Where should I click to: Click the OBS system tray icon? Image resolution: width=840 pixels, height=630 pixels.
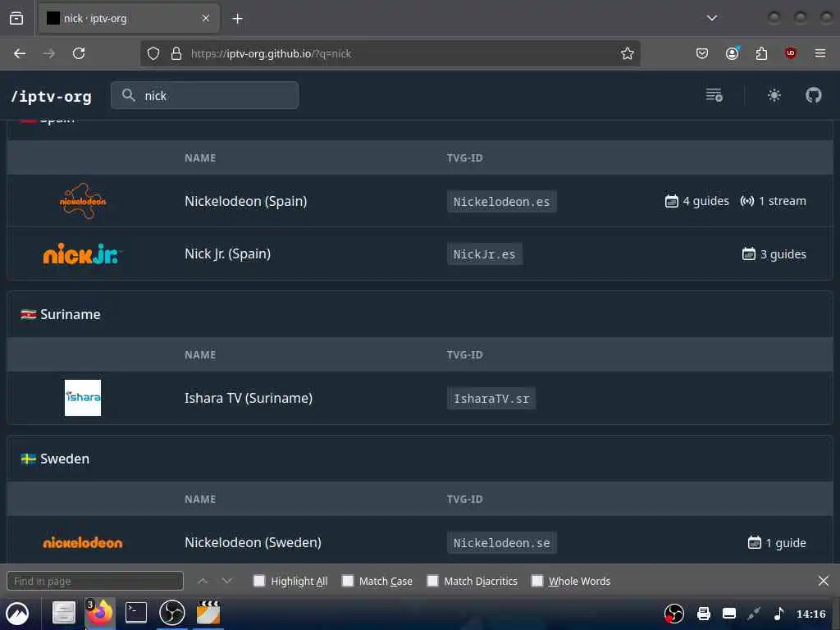click(674, 614)
